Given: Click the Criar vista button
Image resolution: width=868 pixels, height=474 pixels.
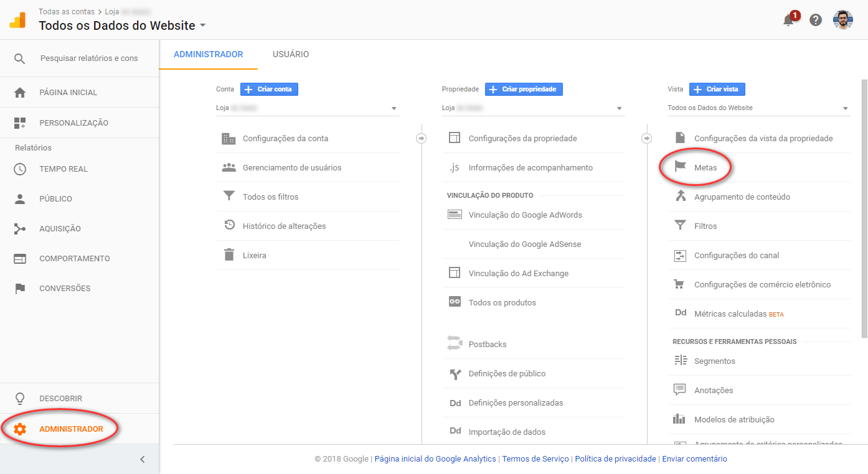Looking at the screenshot, I should tap(717, 89).
